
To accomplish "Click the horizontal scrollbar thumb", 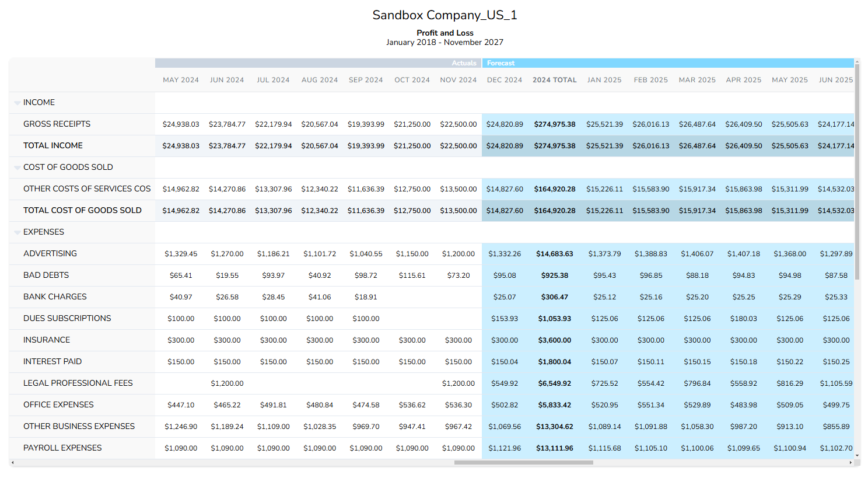I will [524, 463].
